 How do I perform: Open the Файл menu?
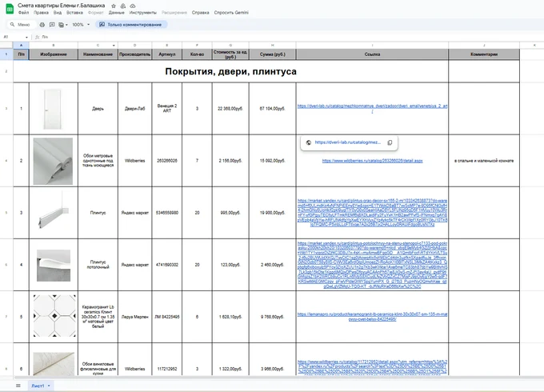[x=23, y=13]
